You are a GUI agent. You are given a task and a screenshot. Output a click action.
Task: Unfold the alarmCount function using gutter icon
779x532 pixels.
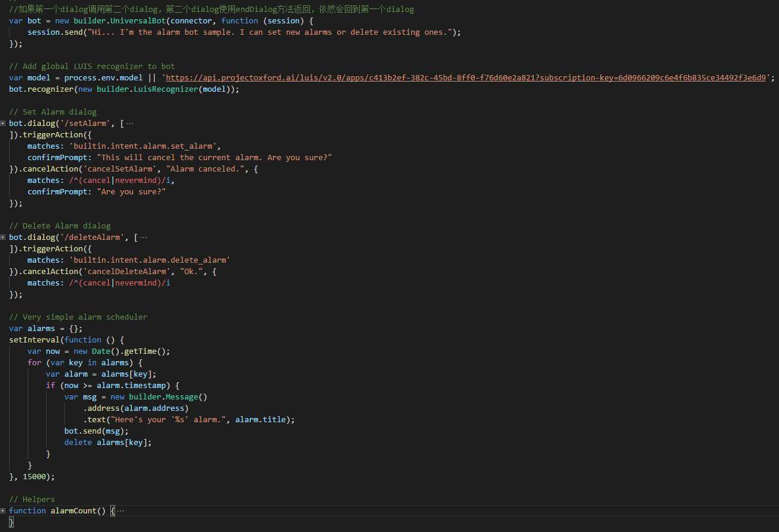click(x=3, y=510)
